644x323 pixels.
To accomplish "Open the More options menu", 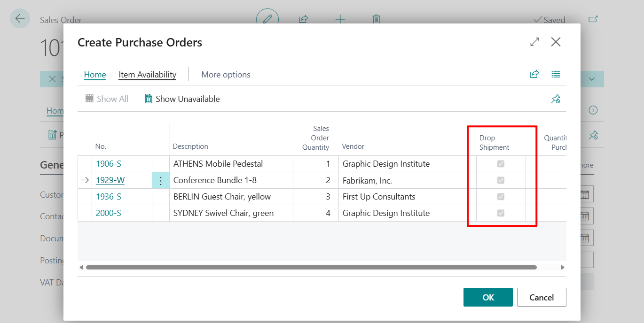I will tap(226, 74).
